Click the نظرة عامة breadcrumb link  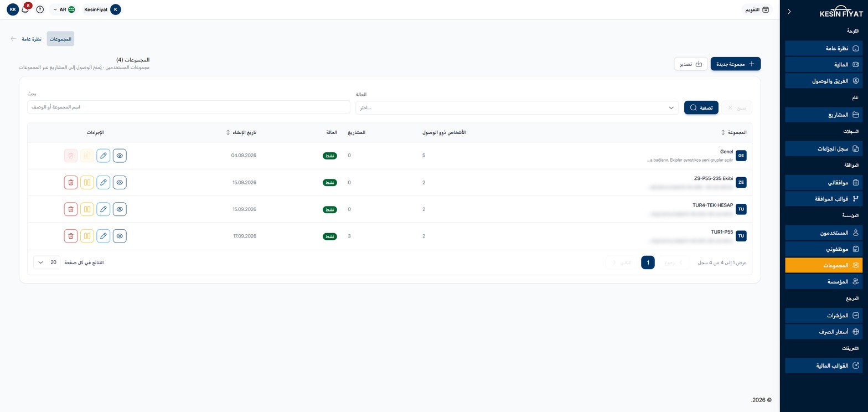(x=32, y=39)
